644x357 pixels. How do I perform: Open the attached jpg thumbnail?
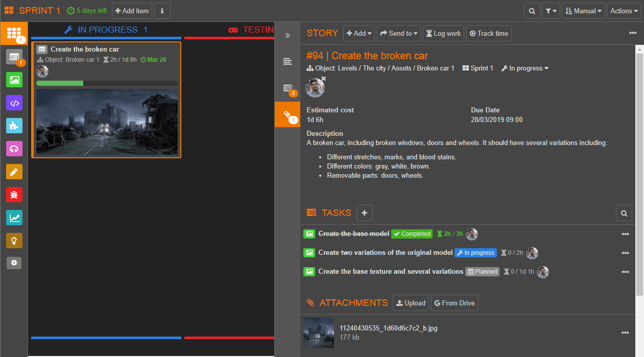319,332
